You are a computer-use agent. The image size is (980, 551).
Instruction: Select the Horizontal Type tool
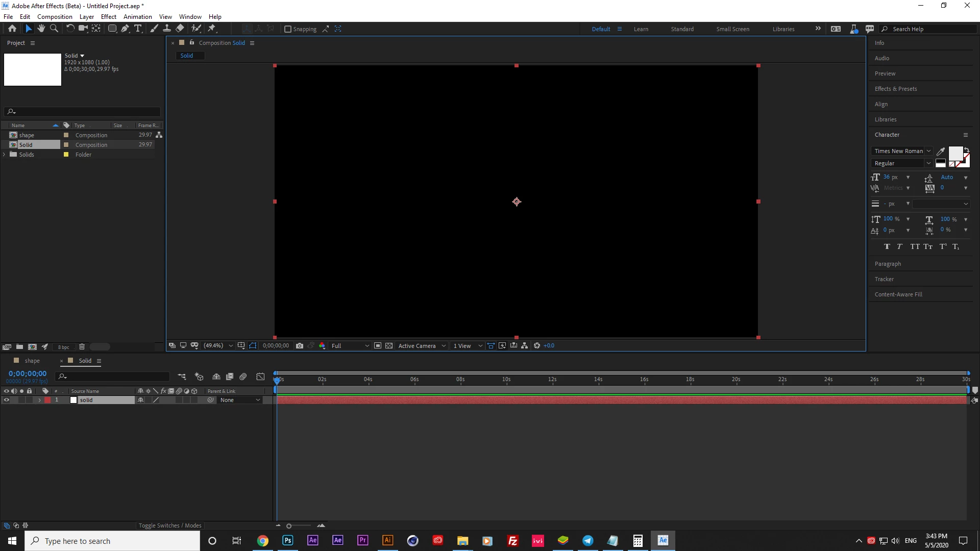138,29
